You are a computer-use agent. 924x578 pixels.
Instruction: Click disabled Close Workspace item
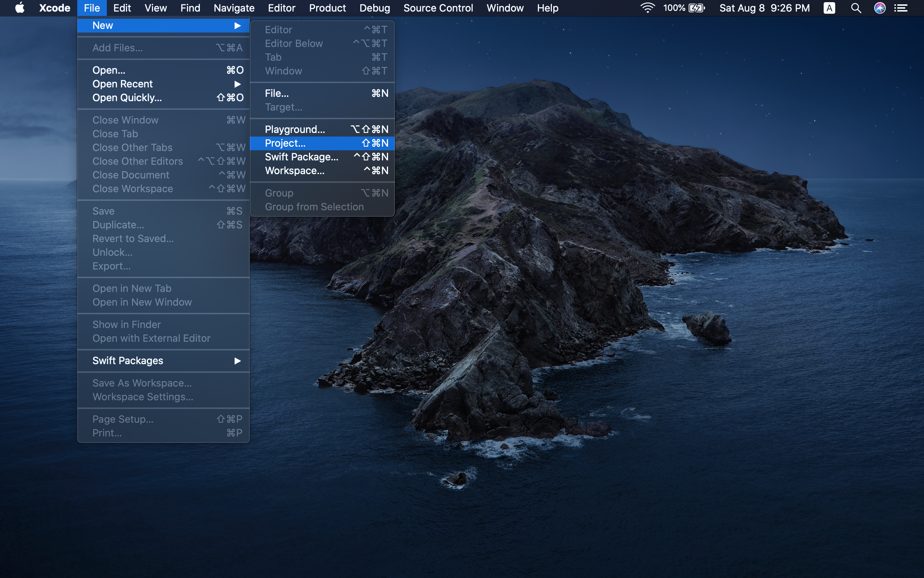pyautogui.click(x=164, y=189)
